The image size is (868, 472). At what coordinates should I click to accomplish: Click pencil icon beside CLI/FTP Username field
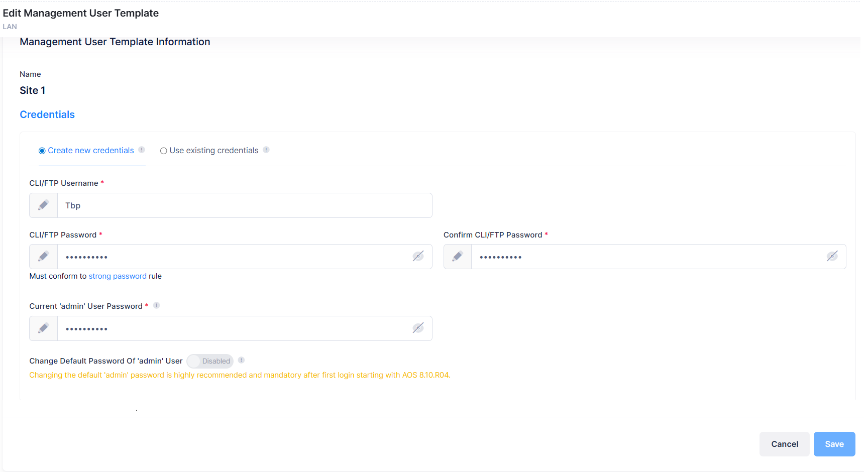coord(44,205)
